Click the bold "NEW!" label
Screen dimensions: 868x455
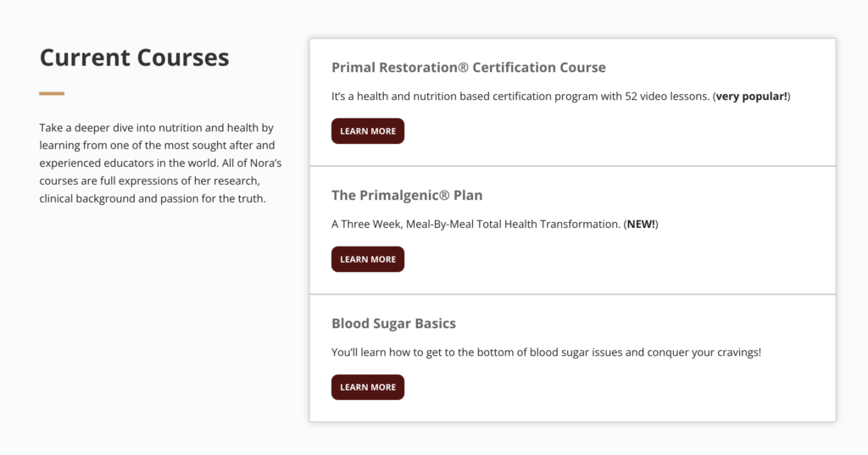click(642, 225)
